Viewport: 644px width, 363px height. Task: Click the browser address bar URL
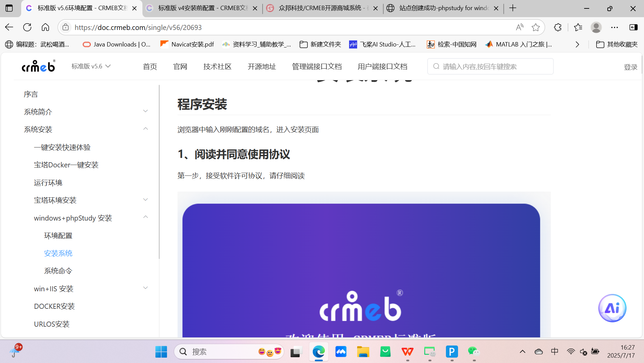[138, 27]
